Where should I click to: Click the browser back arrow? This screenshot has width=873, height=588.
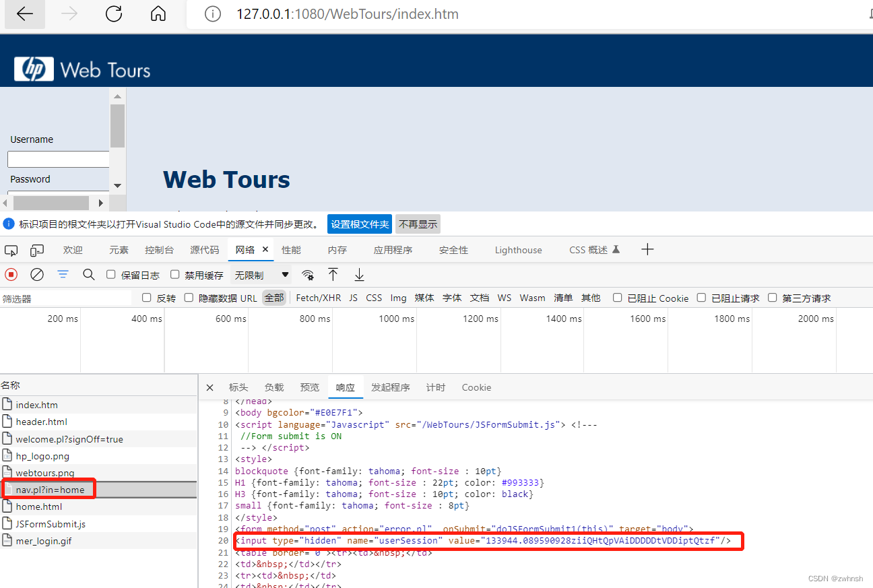25,14
